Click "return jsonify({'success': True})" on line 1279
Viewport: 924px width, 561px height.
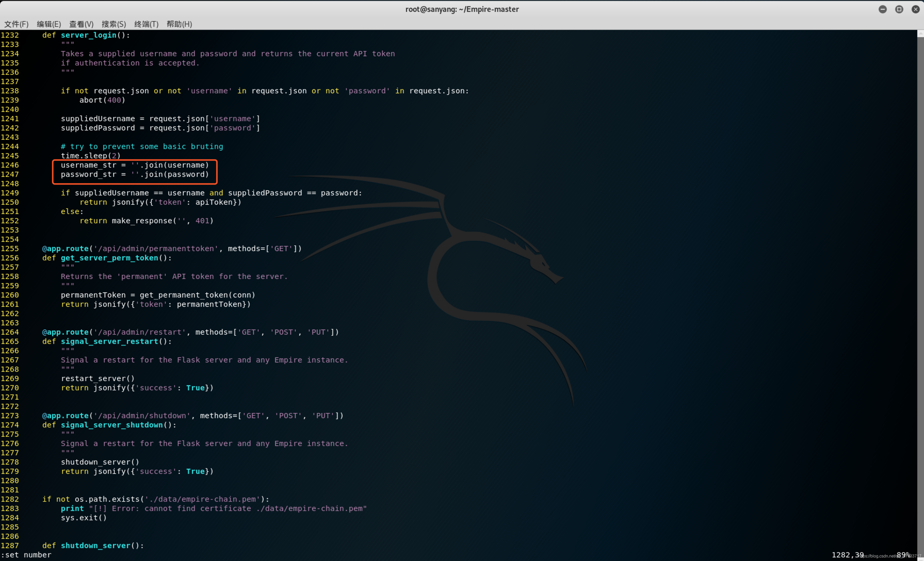(137, 472)
